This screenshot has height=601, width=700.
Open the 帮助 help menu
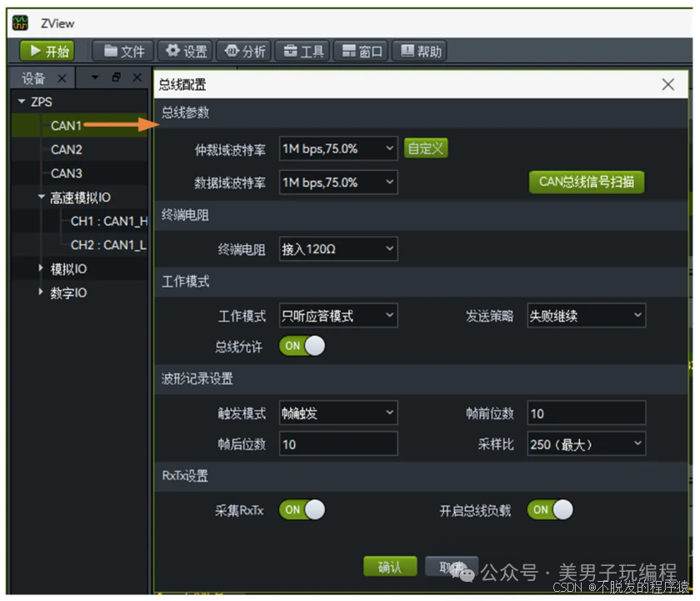(x=420, y=51)
